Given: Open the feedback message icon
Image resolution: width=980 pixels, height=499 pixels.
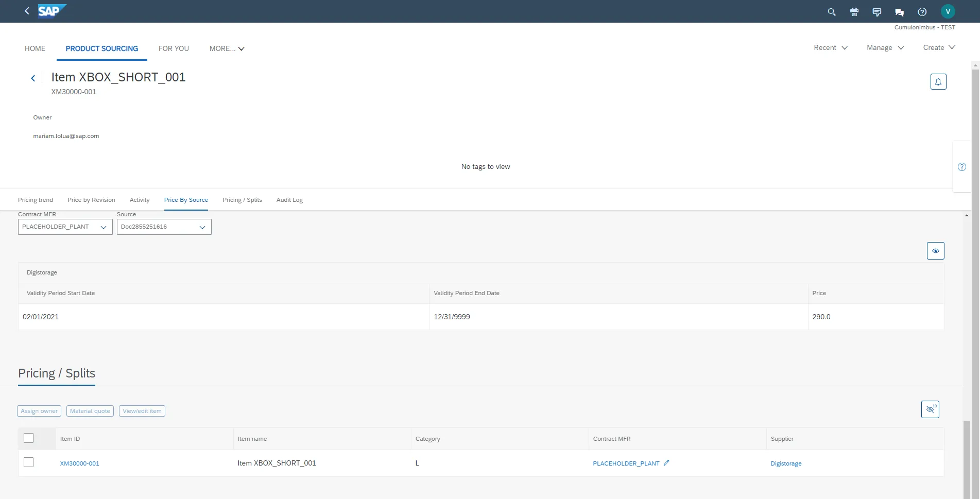Looking at the screenshot, I should click(x=877, y=12).
